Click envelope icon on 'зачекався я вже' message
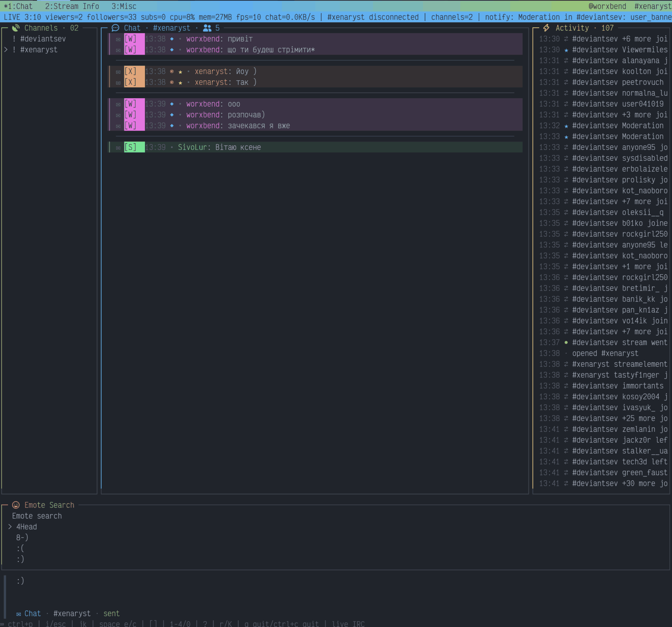 coord(118,126)
